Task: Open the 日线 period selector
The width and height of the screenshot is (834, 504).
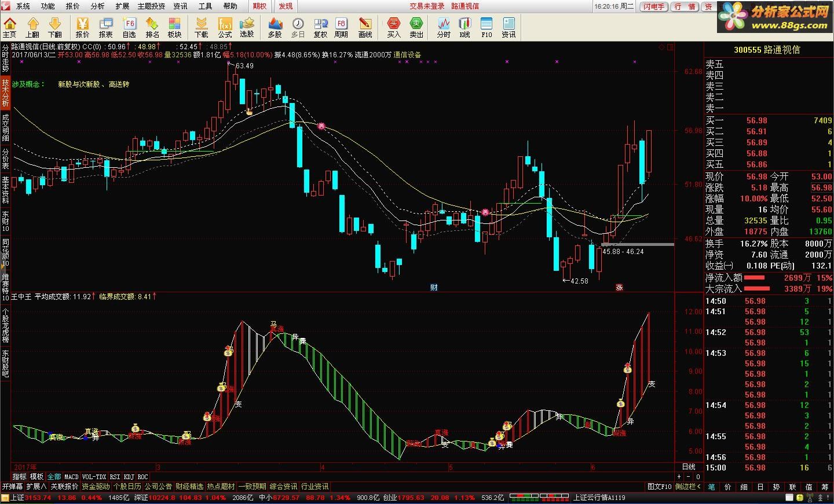Action: (689, 467)
